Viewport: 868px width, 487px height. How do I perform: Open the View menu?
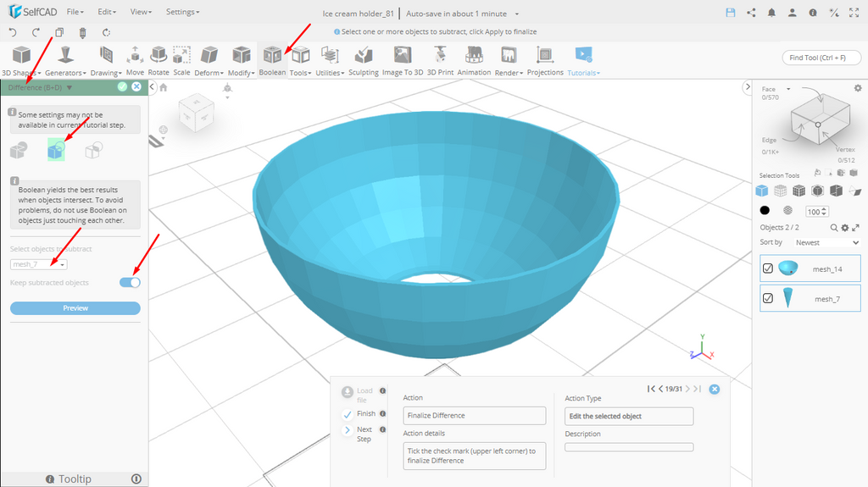[141, 12]
